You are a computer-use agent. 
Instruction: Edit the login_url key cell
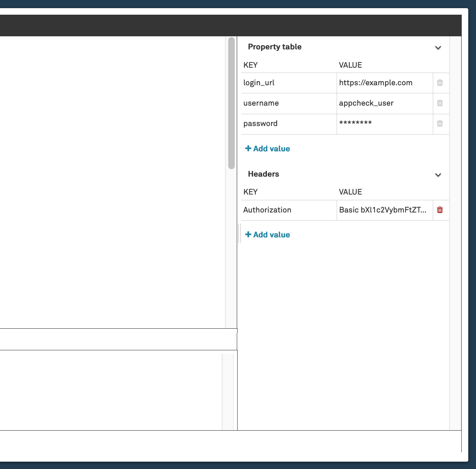click(x=289, y=83)
